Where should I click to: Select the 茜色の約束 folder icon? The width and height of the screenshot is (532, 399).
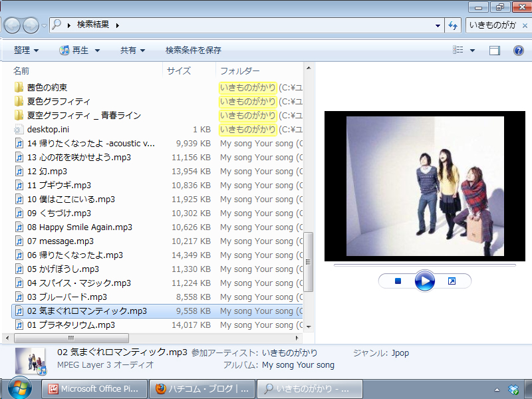19,87
